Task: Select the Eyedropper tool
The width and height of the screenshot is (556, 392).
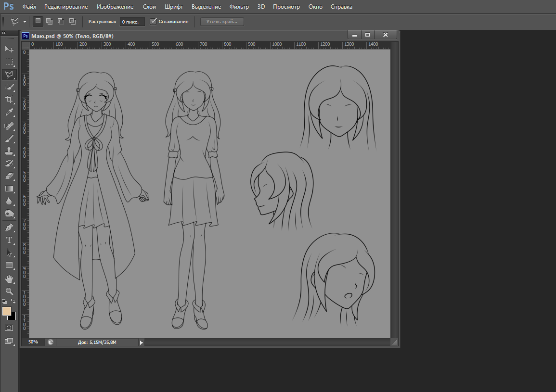Action: coord(9,113)
